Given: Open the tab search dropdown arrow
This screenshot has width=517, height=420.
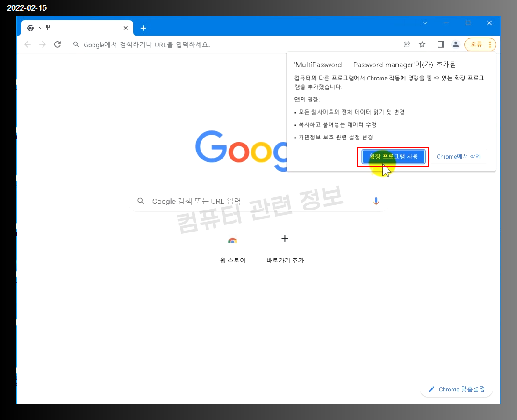Looking at the screenshot, I should click(x=425, y=23).
